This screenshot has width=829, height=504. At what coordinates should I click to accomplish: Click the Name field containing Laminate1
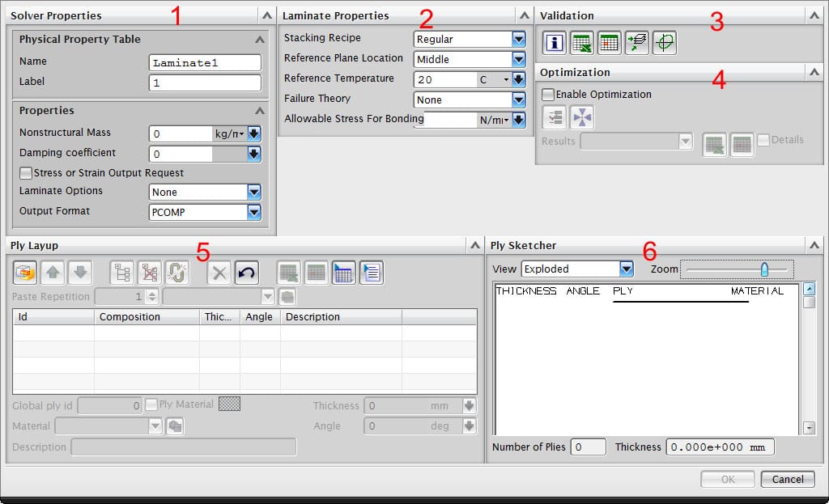[205, 62]
